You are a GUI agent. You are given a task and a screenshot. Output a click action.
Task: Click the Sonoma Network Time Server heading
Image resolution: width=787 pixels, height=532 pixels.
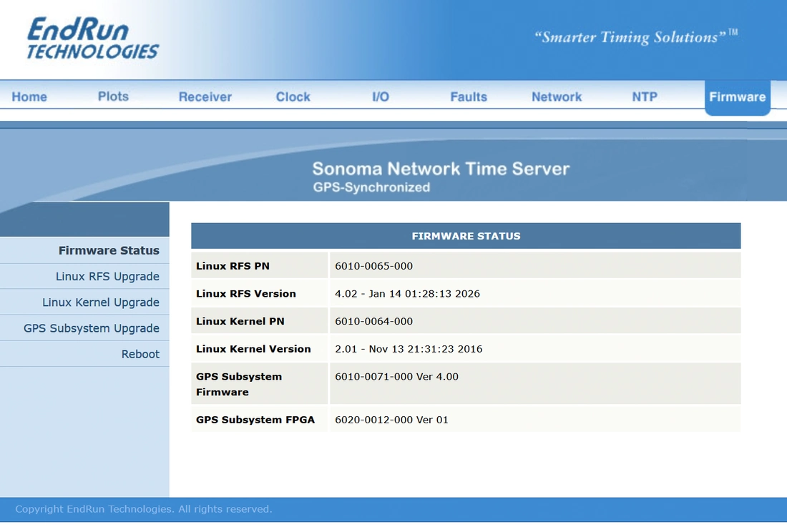[x=441, y=169]
